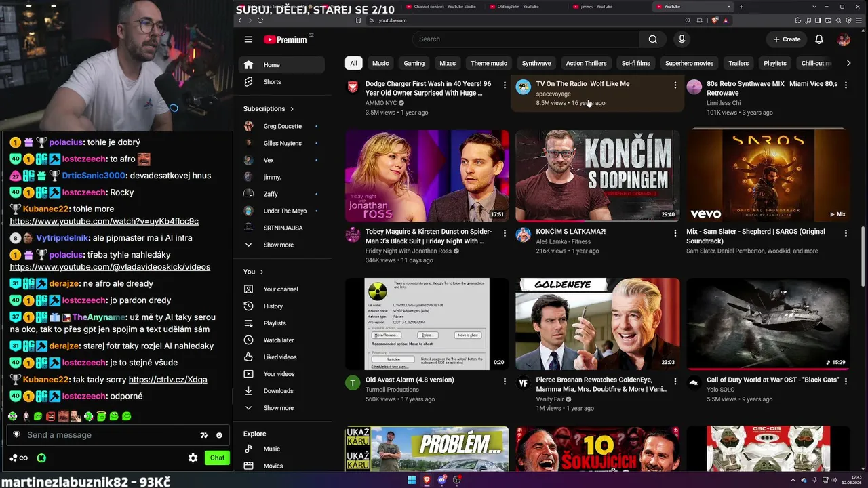
Task: Open Brave Shields icon in address bar
Action: [x=715, y=20]
